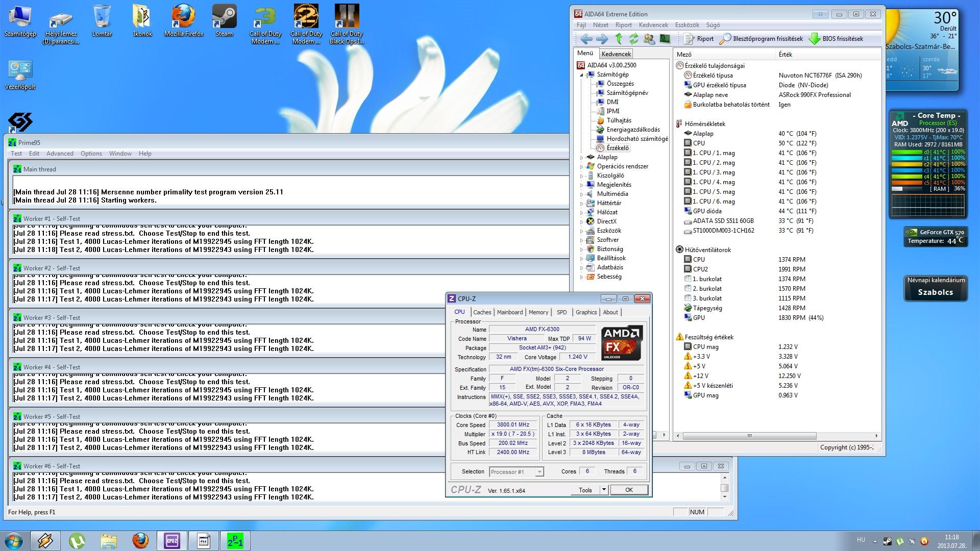
Task: Go up one level with AIDA64 green arrow
Action: pos(619,39)
